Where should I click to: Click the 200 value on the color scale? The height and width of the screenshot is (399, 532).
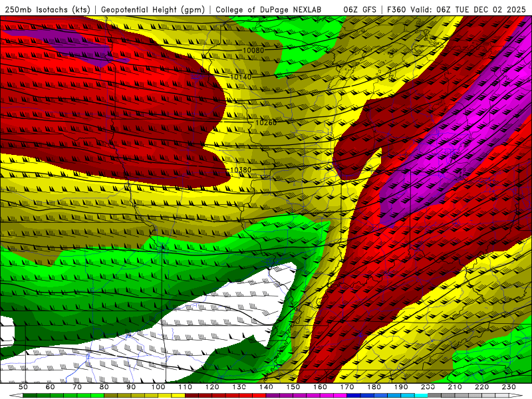point(428,387)
